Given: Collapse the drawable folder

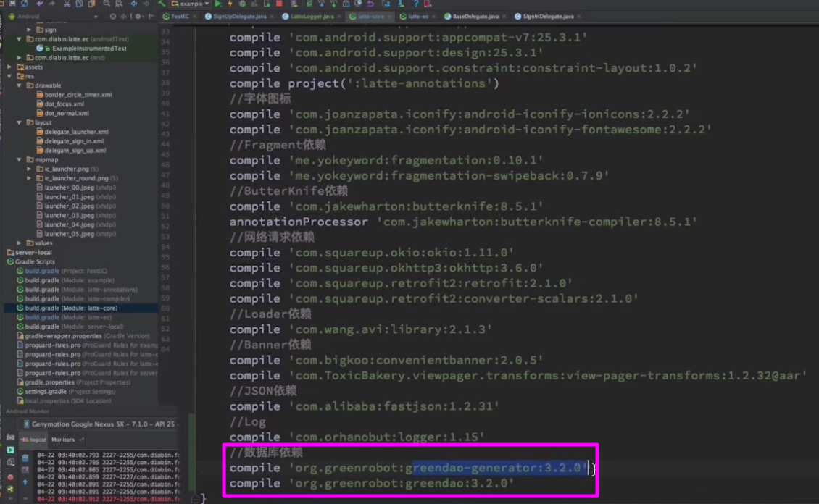Looking at the screenshot, I should (x=20, y=85).
